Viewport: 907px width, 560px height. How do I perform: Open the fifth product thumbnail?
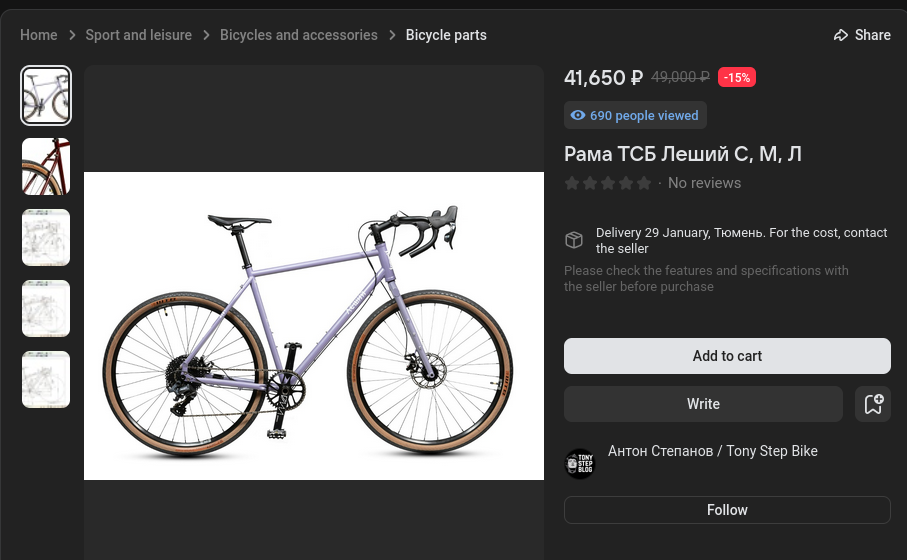pyautogui.click(x=46, y=379)
